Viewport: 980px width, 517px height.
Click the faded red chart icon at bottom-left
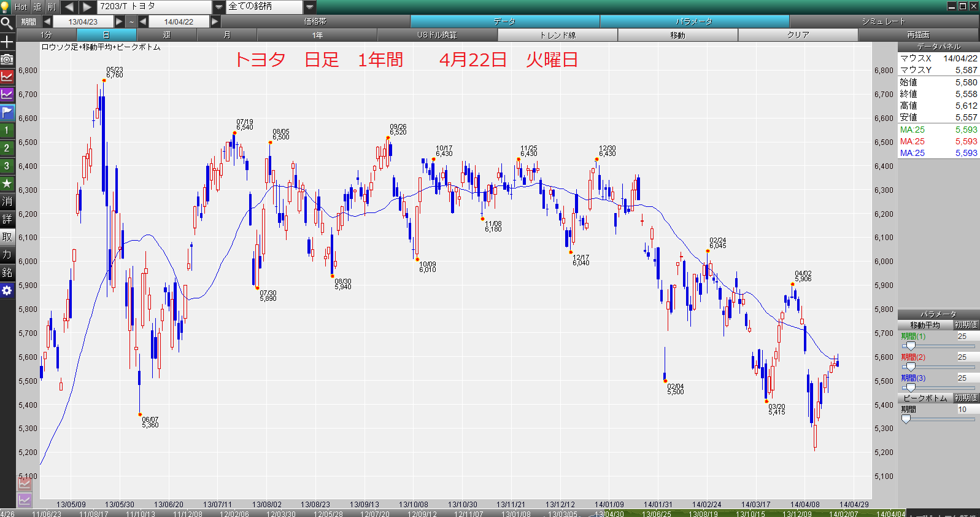click(25, 484)
